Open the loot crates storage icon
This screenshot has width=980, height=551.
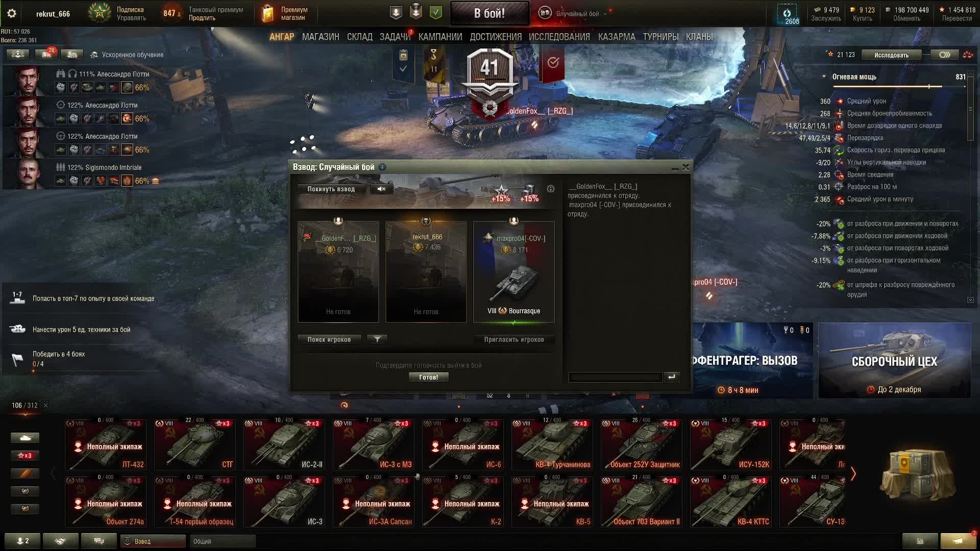pyautogui.click(x=919, y=474)
